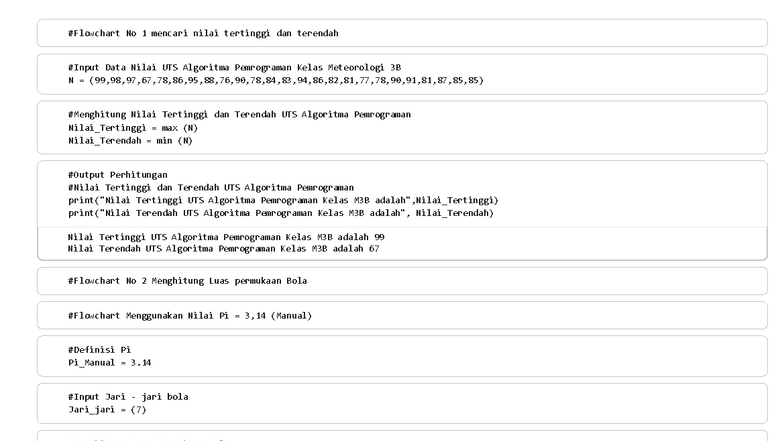
Task: Click the #Input Jari - jari bola comment
Action: (x=128, y=397)
